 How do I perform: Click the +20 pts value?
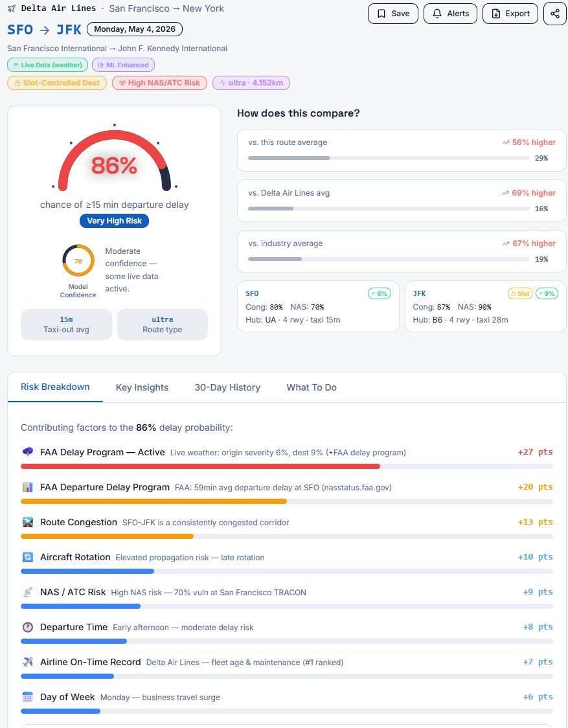click(535, 487)
